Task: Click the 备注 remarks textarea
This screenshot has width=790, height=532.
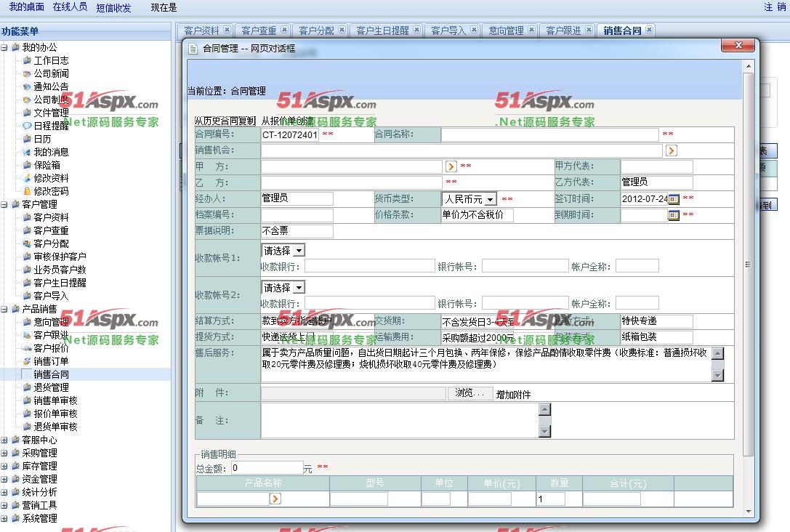Action: coord(400,420)
